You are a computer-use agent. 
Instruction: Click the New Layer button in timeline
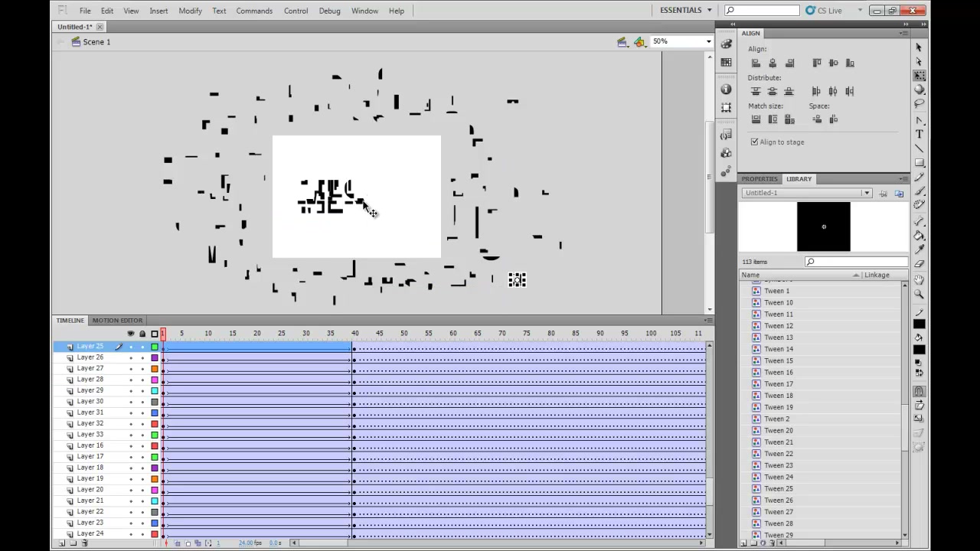[62, 543]
